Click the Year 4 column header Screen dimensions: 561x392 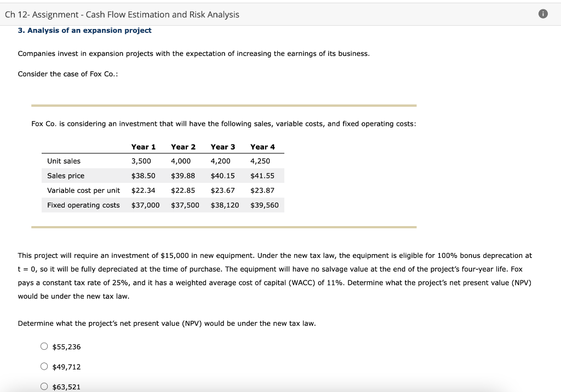click(x=262, y=147)
